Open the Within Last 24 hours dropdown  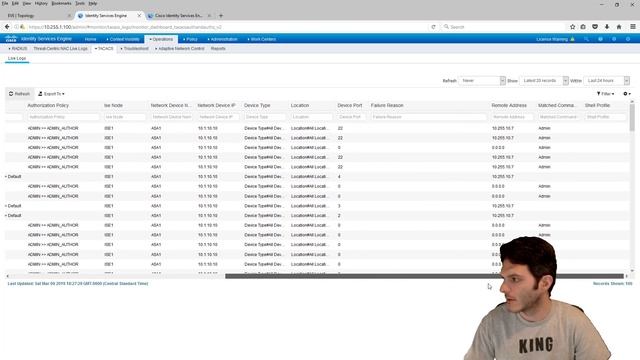607,81
